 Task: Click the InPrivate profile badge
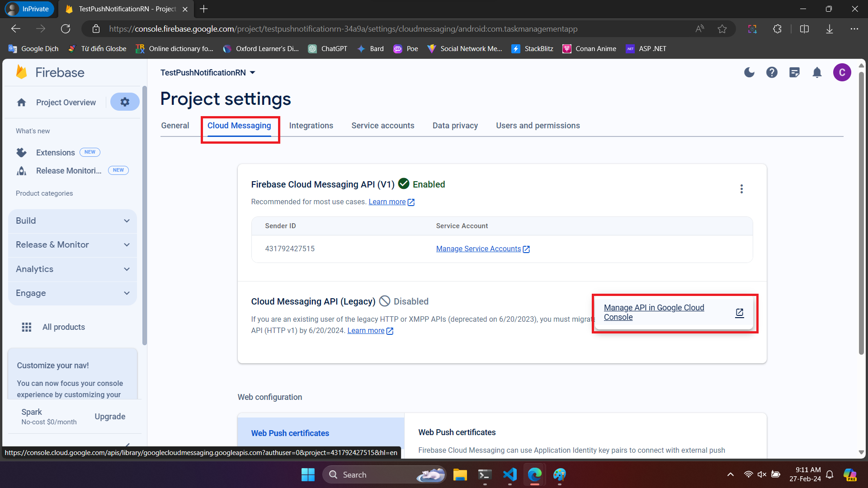(29, 9)
